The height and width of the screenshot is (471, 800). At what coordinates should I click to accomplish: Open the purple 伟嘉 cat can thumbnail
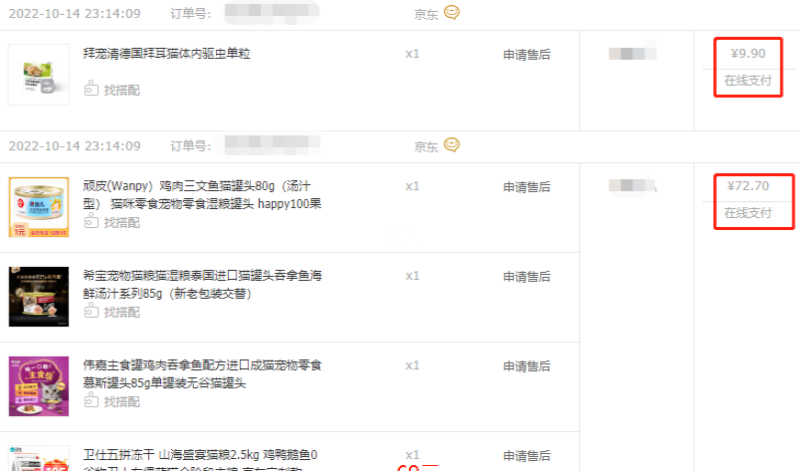(39, 386)
